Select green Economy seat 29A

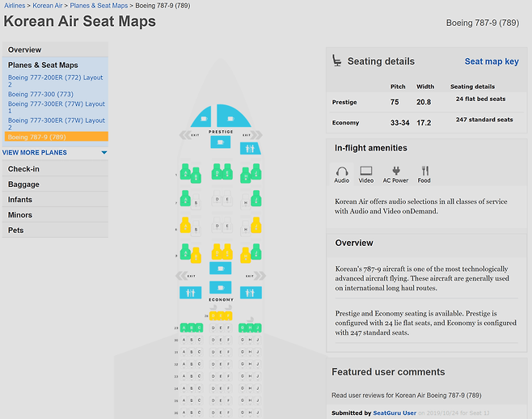[x=184, y=328]
